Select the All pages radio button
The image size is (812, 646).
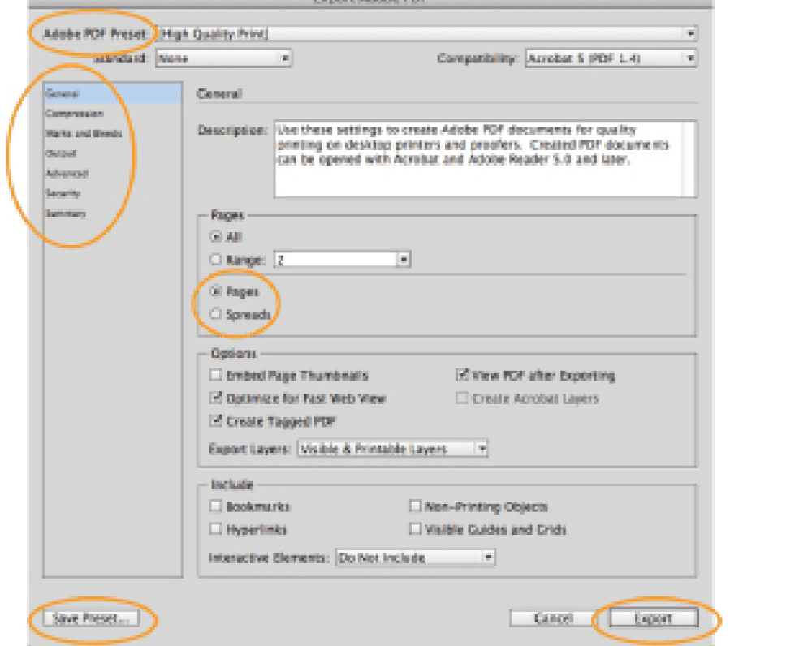click(x=215, y=236)
